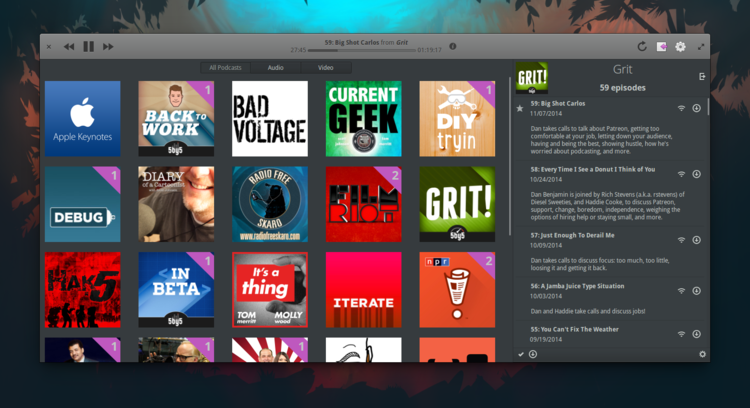Open podcast options gear below the episode list
Screen dimensions: 750x408
coord(702,354)
